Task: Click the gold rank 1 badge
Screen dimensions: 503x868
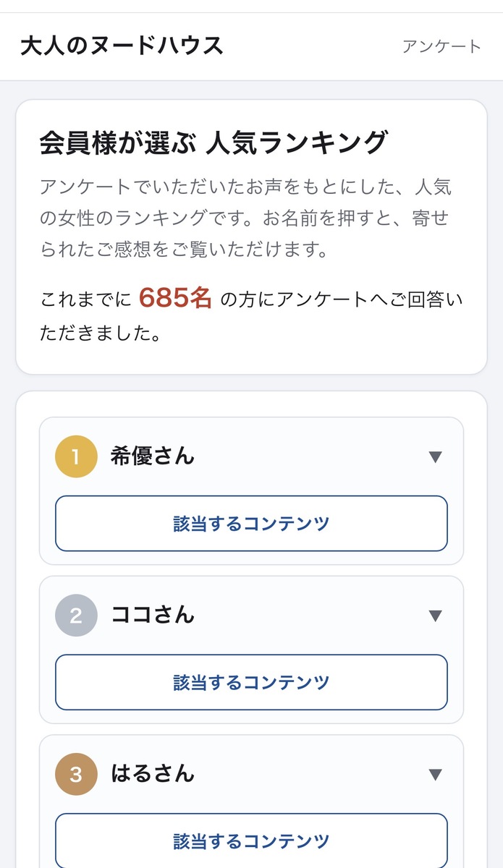Action: coord(76,456)
